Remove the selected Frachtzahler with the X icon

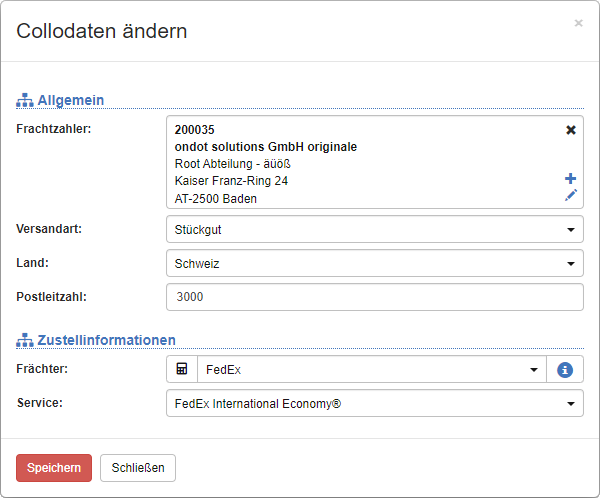point(571,130)
